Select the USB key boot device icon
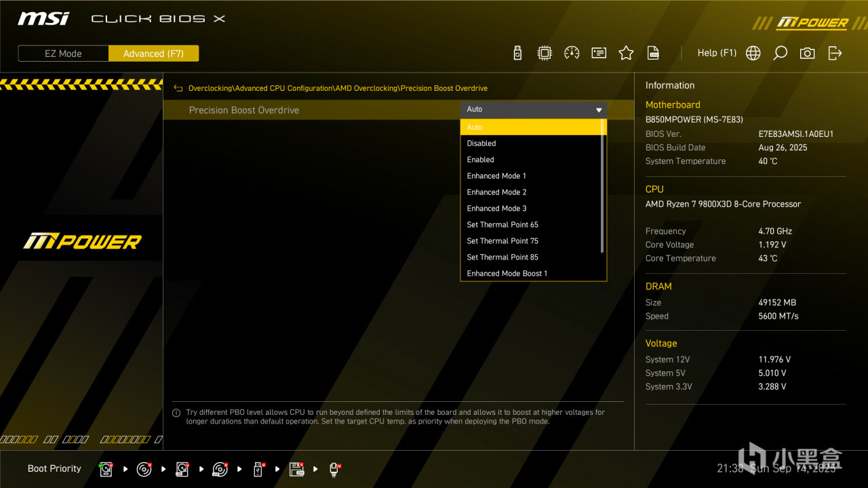The width and height of the screenshot is (868, 488). tap(258, 469)
